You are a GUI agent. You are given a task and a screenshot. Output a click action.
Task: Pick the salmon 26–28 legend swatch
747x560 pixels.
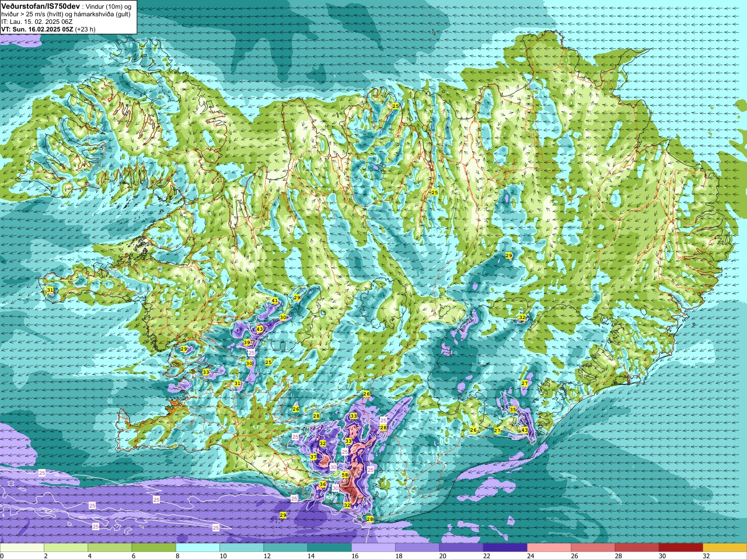click(593, 548)
